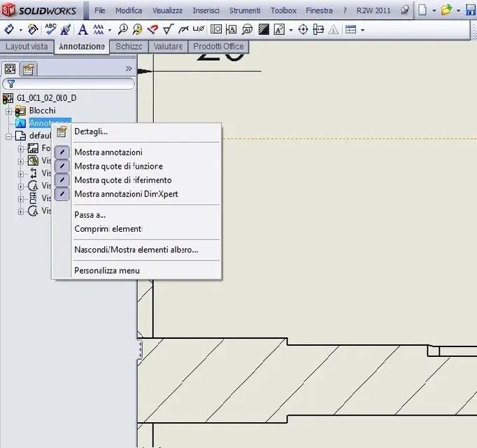Switch to the Layout vista tab
477x448 pixels.
tap(27, 47)
